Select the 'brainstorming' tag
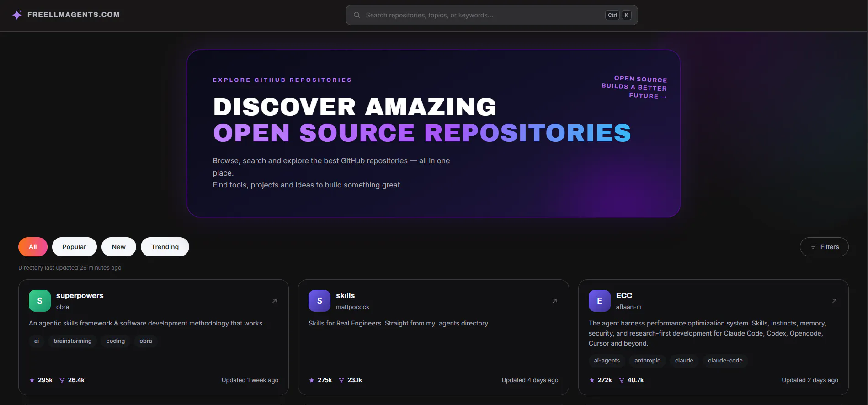The width and height of the screenshot is (868, 405). click(x=73, y=341)
